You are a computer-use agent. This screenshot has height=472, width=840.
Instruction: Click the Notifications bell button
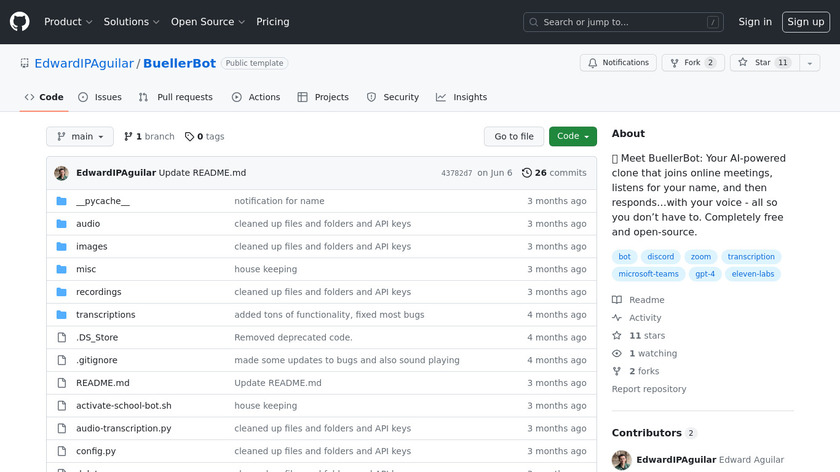[x=618, y=62]
